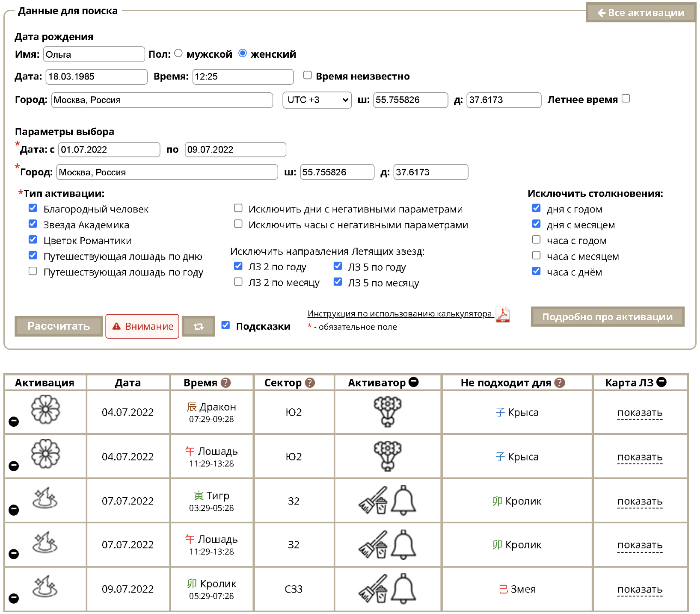
Task: Click flower activation icon in Дракон row
Action: click(46, 409)
